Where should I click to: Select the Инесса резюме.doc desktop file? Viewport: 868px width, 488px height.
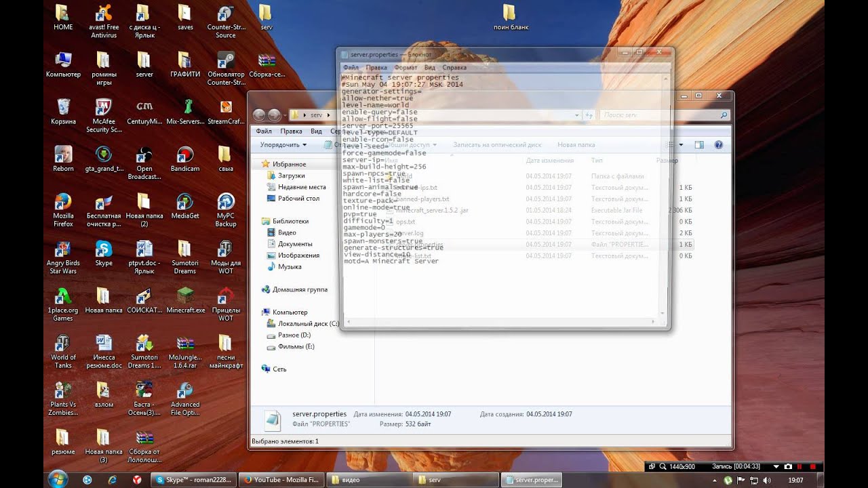click(104, 351)
